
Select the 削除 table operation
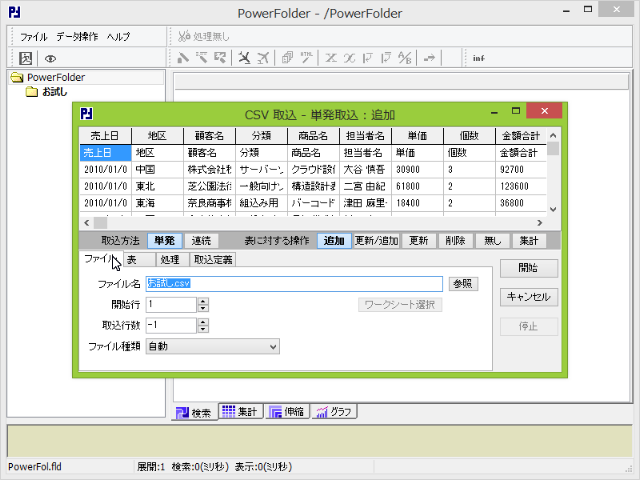pyautogui.click(x=456, y=240)
